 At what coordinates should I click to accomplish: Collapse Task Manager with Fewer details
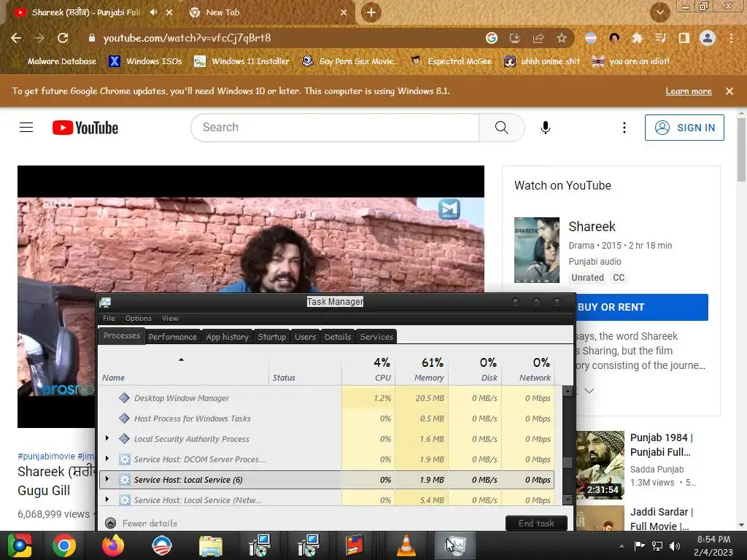pyautogui.click(x=141, y=523)
